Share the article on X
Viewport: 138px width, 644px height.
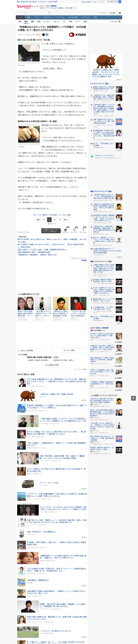[x=44, y=35]
